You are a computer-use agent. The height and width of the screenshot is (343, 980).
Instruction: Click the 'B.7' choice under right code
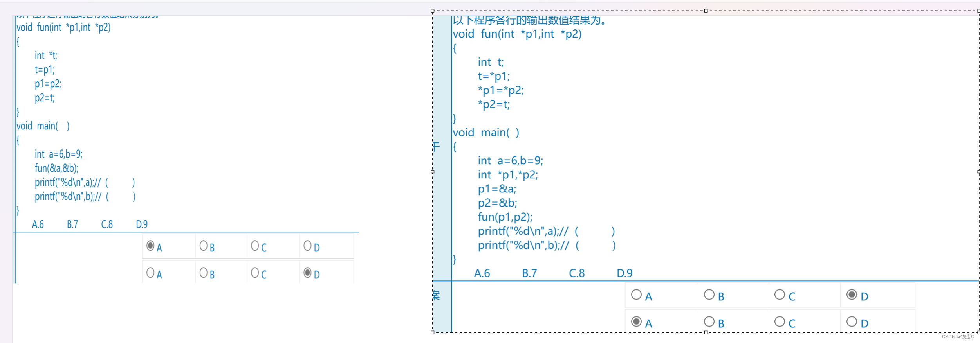530,273
